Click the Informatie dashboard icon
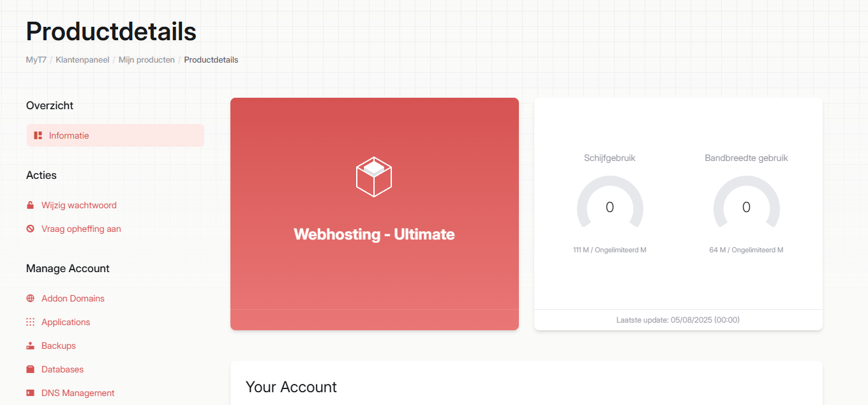Image resolution: width=868 pixels, height=405 pixels. (38, 135)
